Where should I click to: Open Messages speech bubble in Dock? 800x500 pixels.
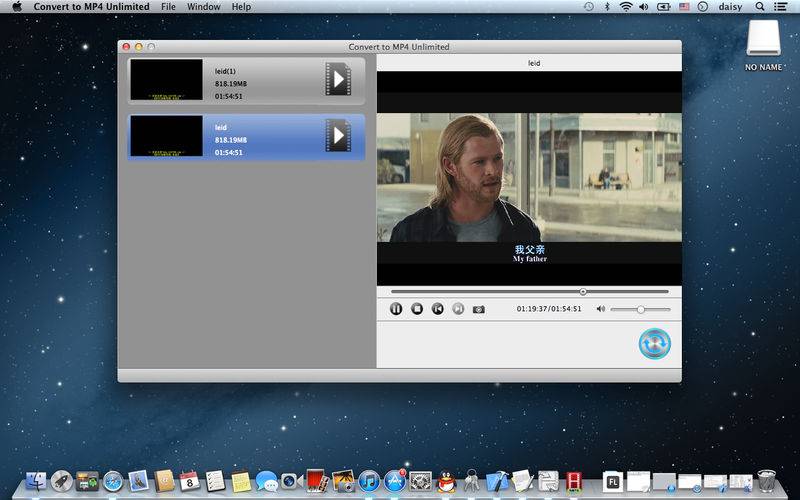click(266, 481)
